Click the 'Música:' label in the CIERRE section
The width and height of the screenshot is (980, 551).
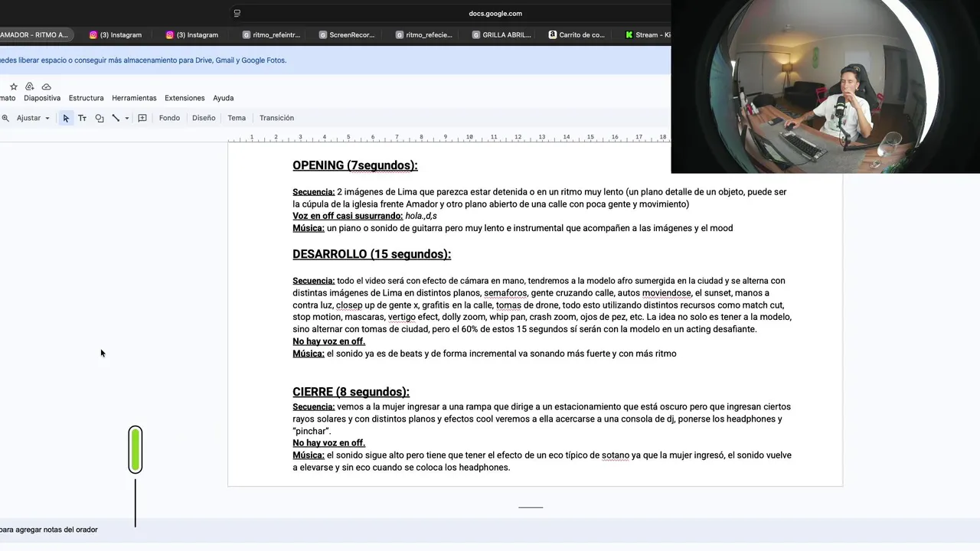[308, 455]
